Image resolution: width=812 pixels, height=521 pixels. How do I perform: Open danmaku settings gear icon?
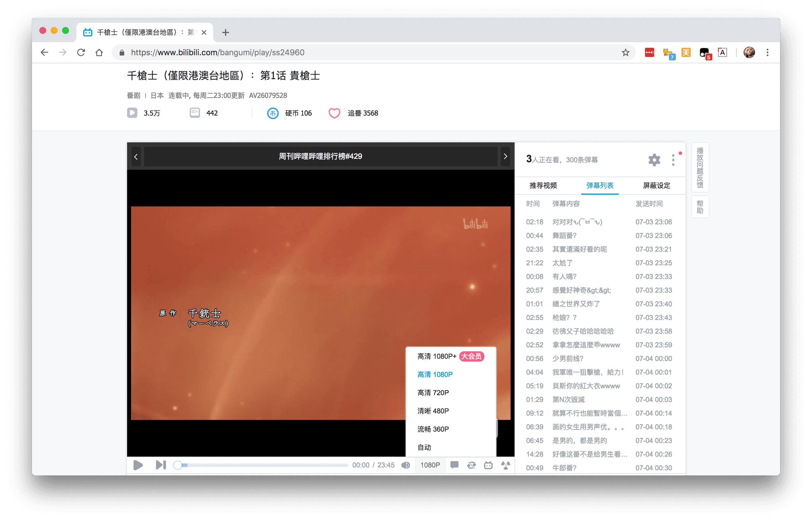pos(654,160)
